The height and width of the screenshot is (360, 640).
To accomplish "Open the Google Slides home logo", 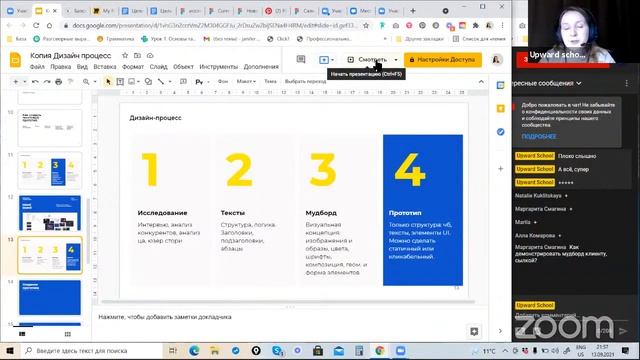I will 15,60.
